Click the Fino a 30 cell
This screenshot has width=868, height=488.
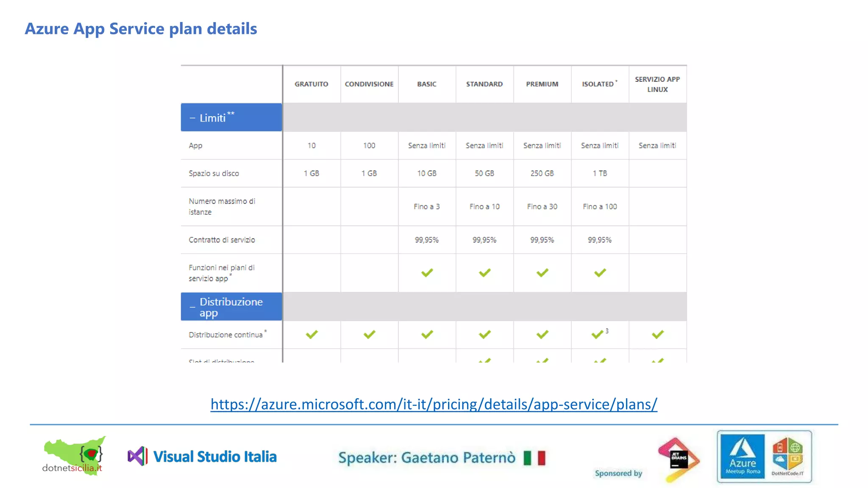click(x=542, y=206)
